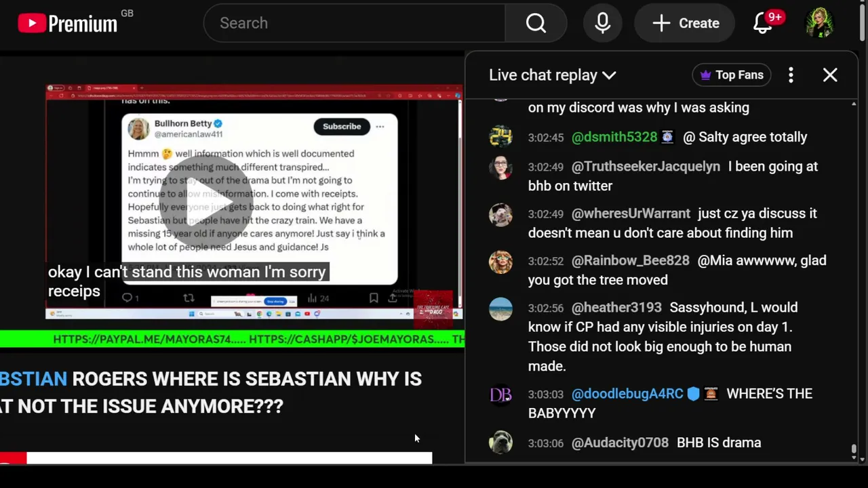Click the message about CP visible injuries
This screenshot has height=488, width=868.
click(x=663, y=337)
